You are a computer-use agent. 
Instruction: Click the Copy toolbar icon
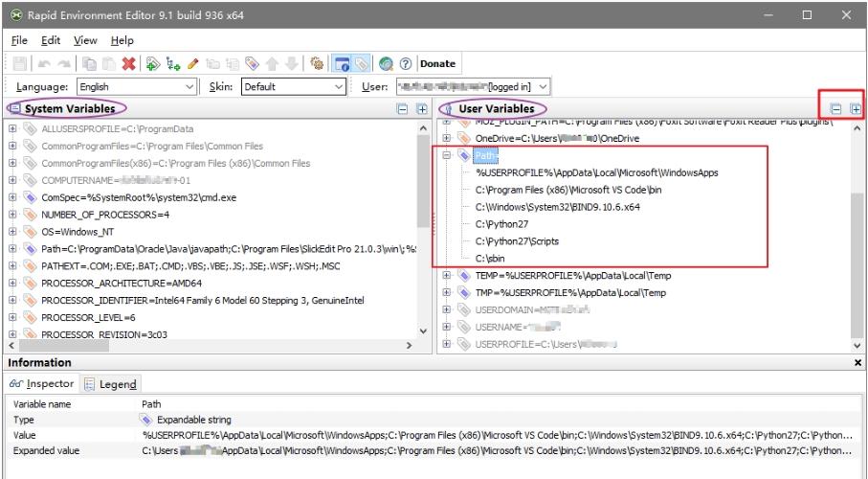click(x=89, y=64)
